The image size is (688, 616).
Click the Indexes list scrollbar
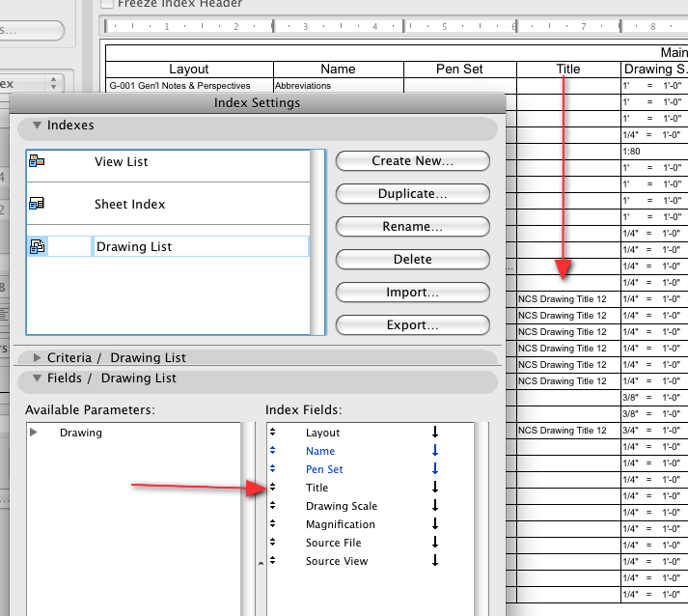316,242
